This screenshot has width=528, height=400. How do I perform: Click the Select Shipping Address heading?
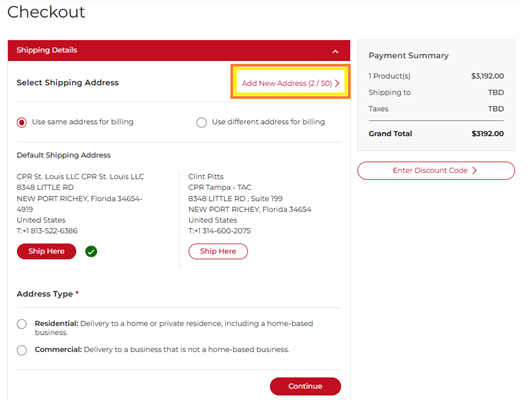(67, 82)
